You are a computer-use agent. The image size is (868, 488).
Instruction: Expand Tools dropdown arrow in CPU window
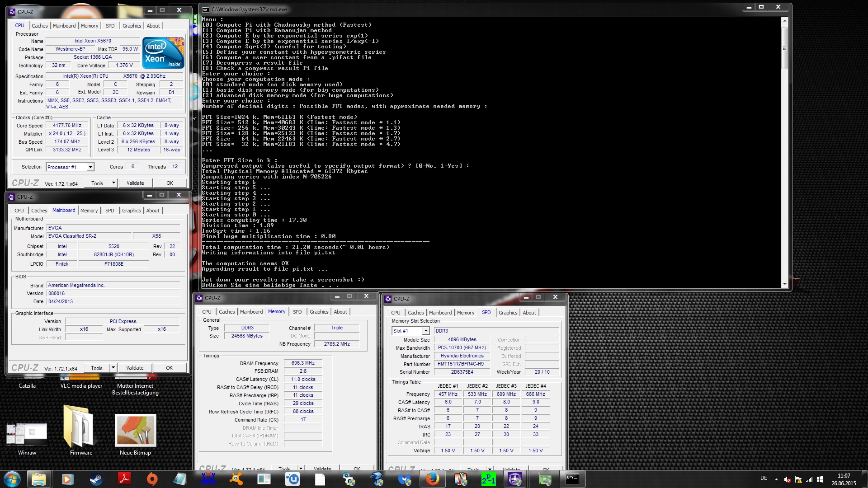tap(113, 183)
